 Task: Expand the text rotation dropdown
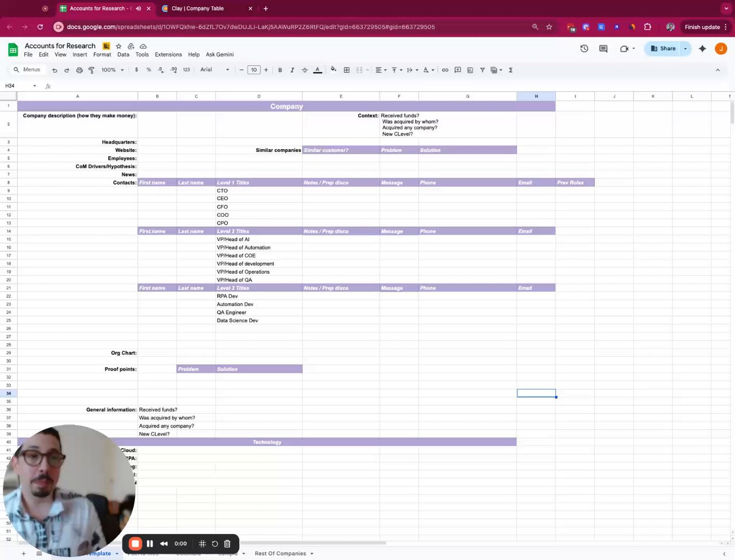pos(428,70)
